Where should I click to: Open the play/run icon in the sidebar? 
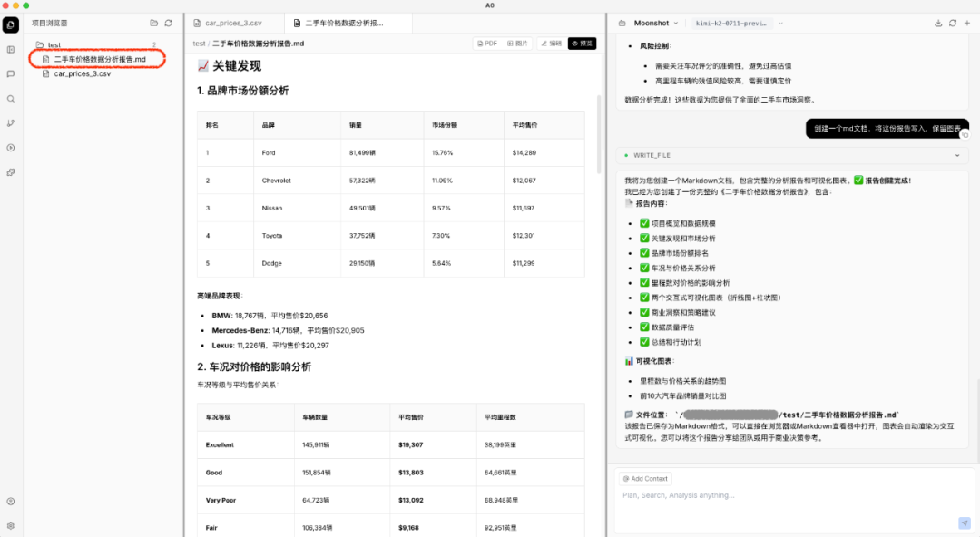tap(11, 148)
